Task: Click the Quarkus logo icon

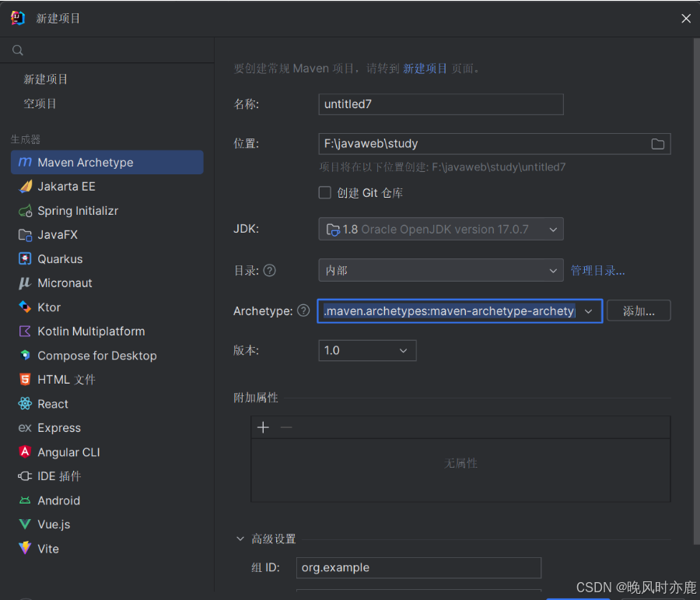Action: tap(25, 258)
